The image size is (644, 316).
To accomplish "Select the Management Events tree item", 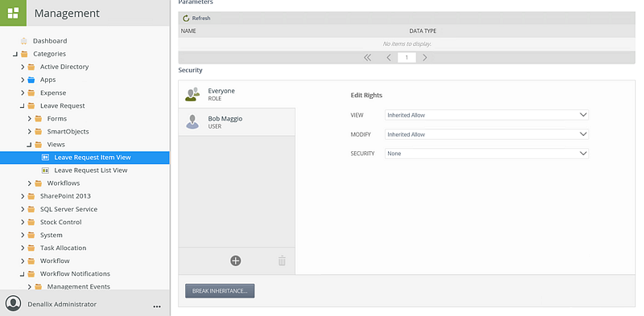I will (x=78, y=286).
